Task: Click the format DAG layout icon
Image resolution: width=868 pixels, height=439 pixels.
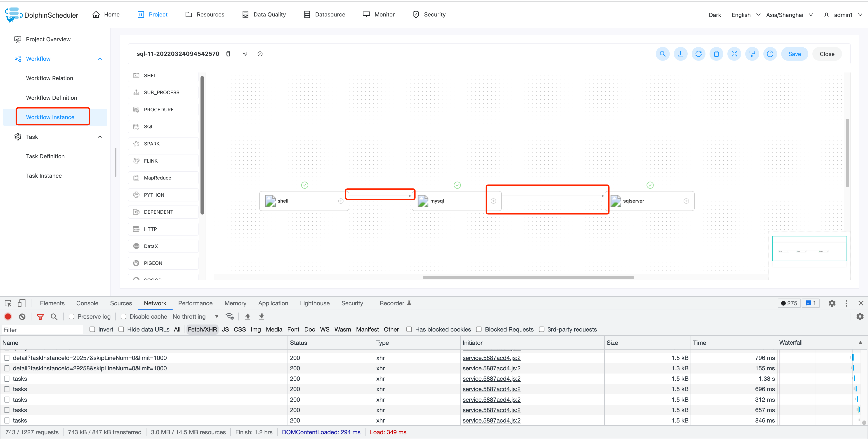Action: tap(752, 54)
